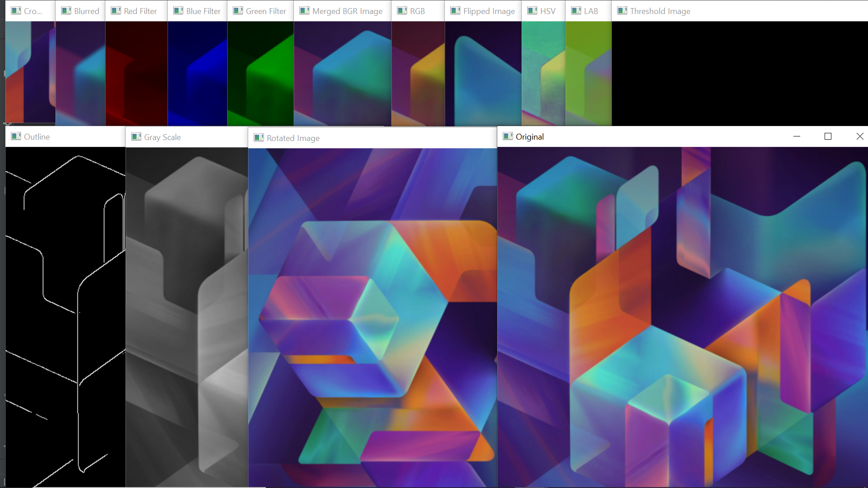Viewport: 868px width, 488px height.
Task: Click the LAB window icon
Action: tap(576, 11)
